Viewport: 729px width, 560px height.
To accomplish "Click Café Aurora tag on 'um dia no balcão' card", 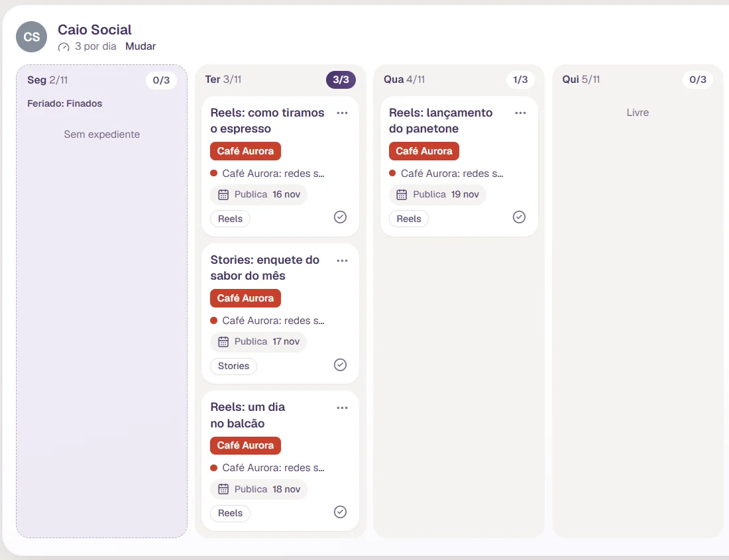I will click(245, 445).
